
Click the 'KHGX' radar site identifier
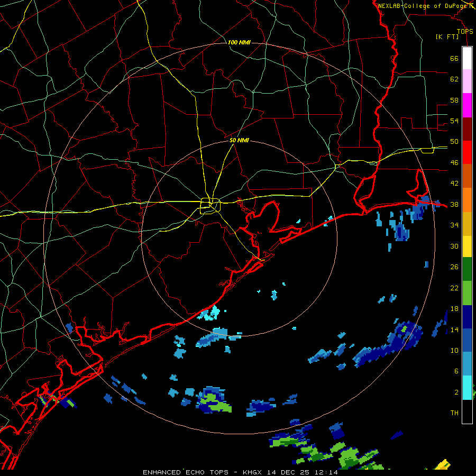(253, 472)
